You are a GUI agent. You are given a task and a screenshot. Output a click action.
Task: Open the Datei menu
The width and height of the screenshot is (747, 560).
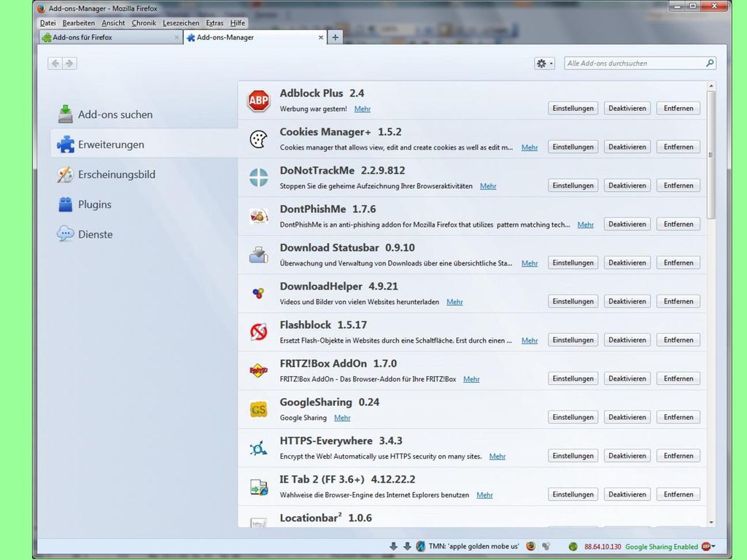(47, 23)
